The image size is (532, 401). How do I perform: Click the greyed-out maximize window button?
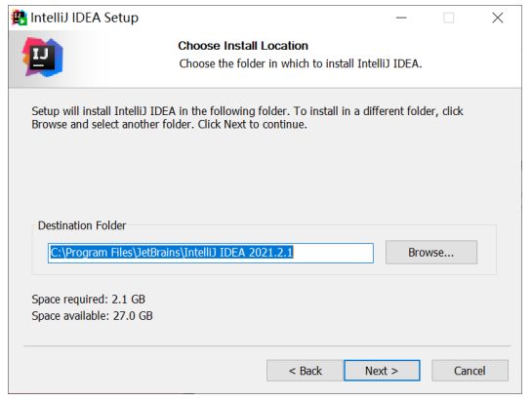coord(448,18)
